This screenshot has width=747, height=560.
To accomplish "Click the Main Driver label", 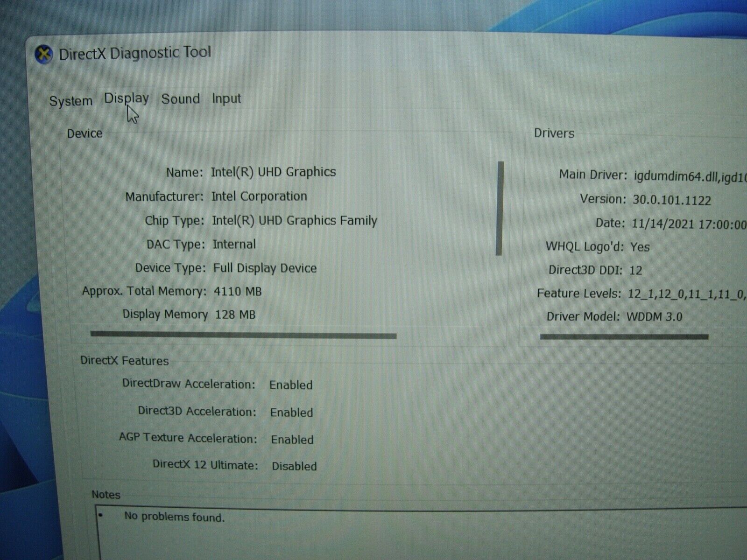I will pos(593,175).
